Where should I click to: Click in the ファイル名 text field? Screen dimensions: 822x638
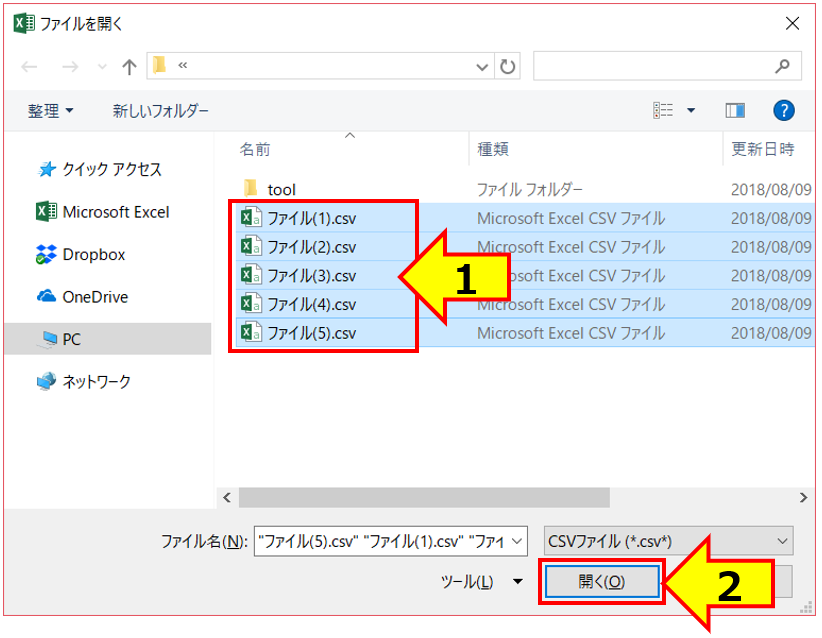click(382, 541)
